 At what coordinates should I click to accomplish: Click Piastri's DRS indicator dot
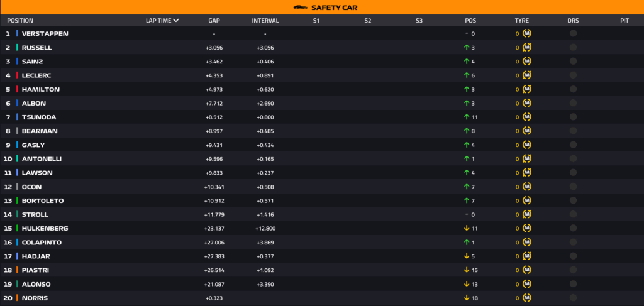click(573, 270)
